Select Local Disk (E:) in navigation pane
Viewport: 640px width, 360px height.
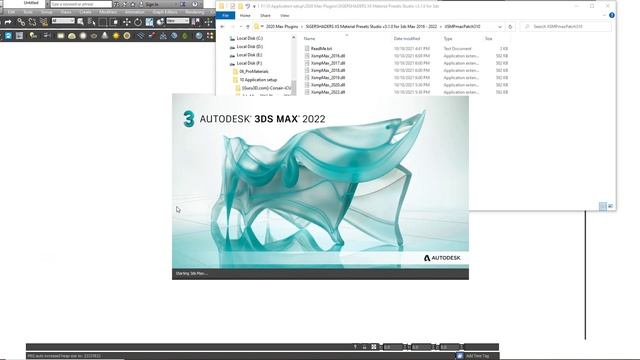pos(249,55)
